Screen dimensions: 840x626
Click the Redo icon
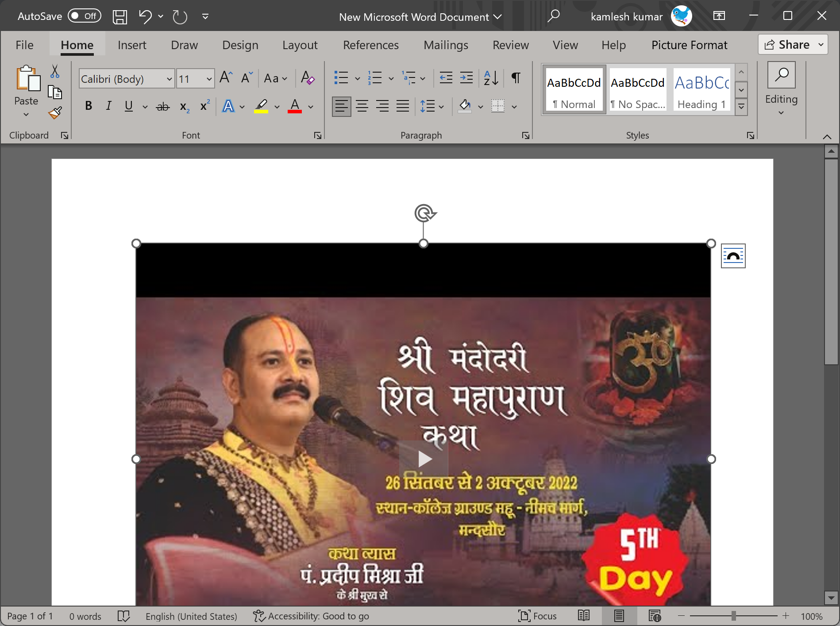(180, 17)
